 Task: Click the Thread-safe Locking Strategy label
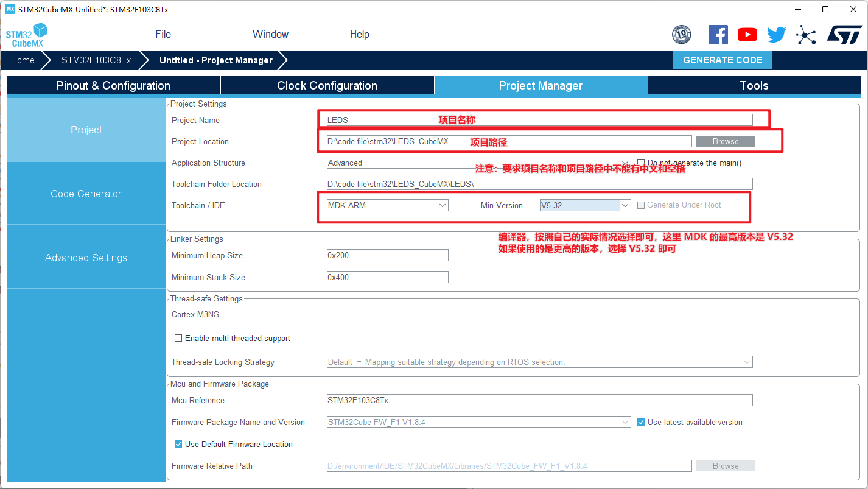223,362
